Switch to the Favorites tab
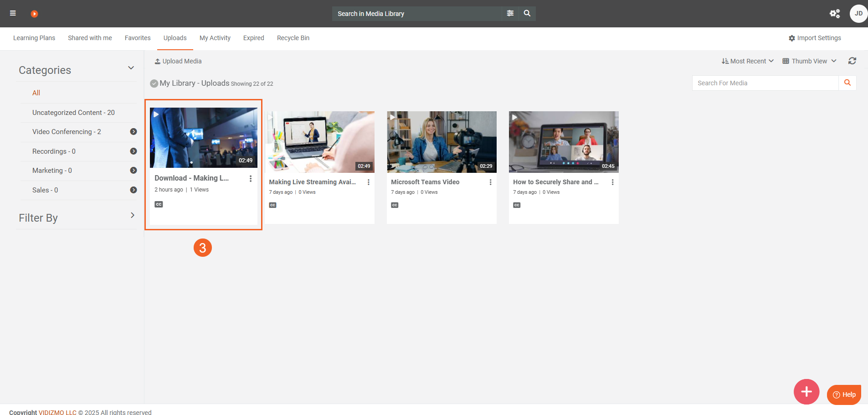868x415 pixels. coord(138,38)
